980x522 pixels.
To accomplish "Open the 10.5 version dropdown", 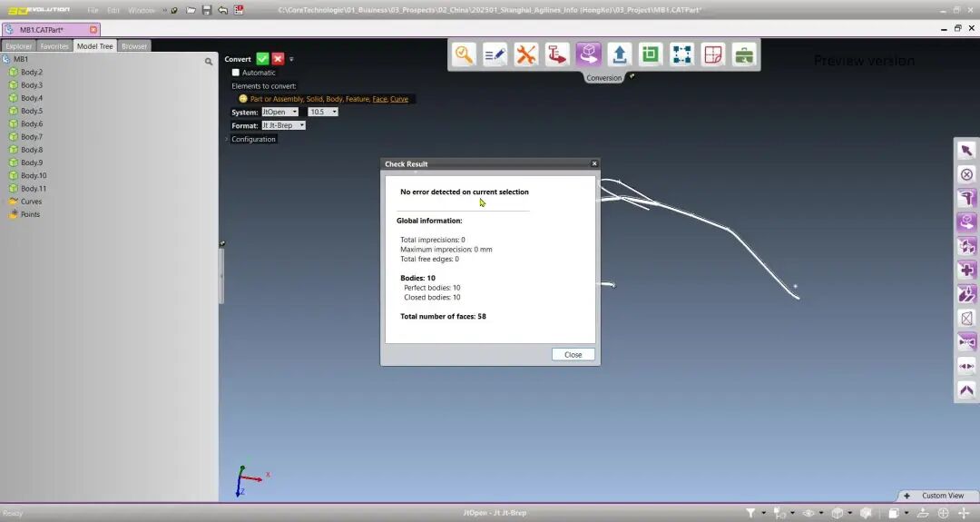I will [x=322, y=112].
